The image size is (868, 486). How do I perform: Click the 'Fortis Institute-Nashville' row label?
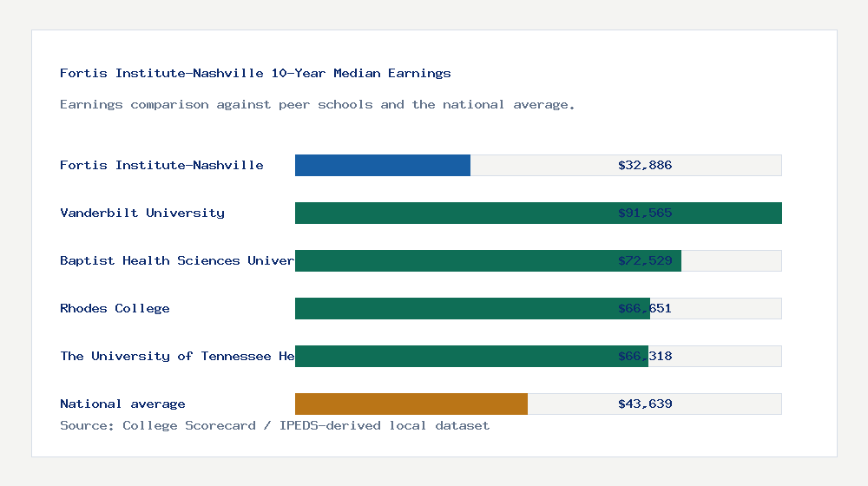click(161, 165)
